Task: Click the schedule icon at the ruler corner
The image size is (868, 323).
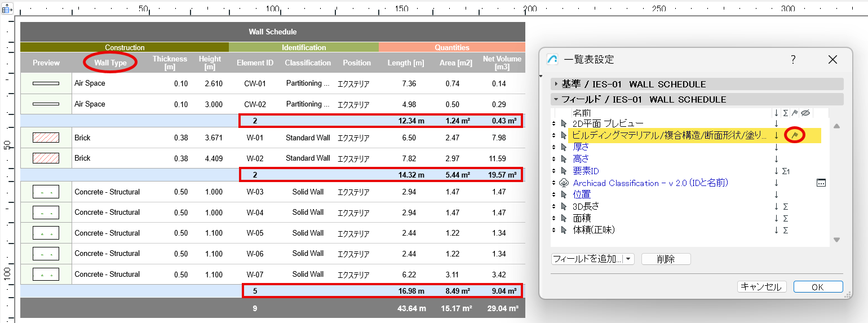Action: coord(8,9)
